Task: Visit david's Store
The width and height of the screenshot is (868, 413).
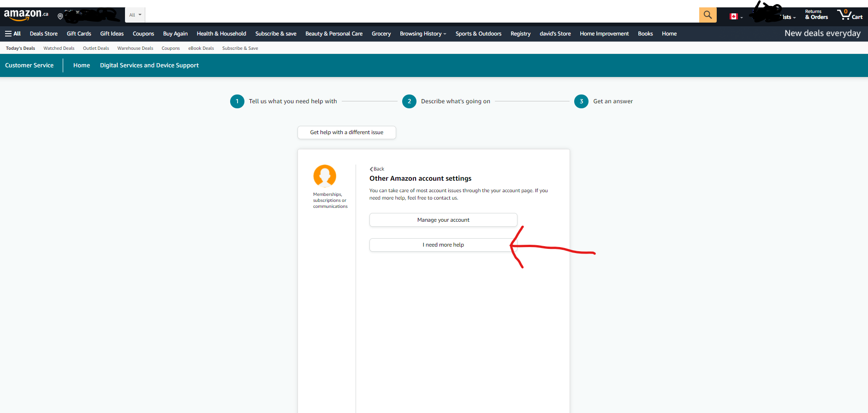Action: click(x=555, y=34)
